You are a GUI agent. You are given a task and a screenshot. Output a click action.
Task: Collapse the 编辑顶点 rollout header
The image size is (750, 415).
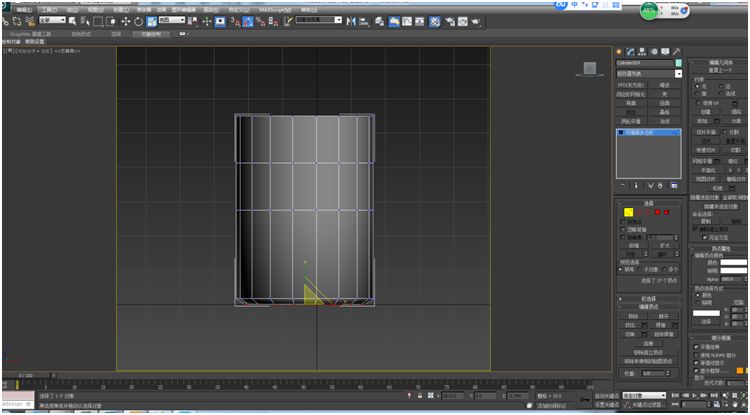(649, 306)
